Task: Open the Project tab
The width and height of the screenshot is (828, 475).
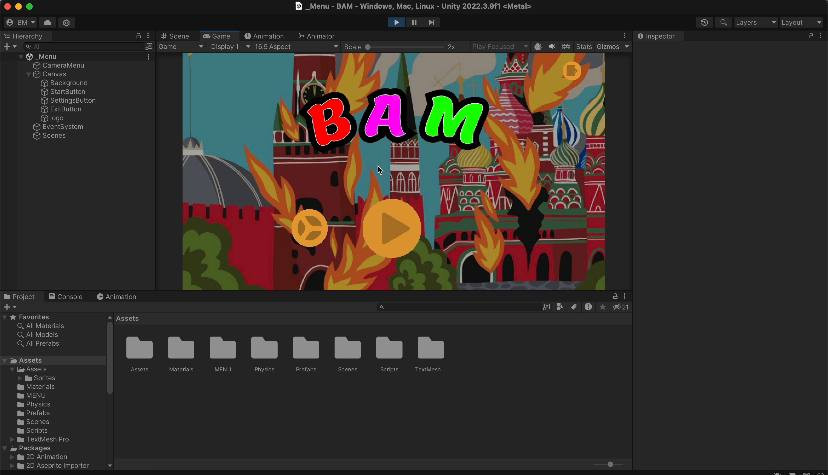Action: pos(19,297)
